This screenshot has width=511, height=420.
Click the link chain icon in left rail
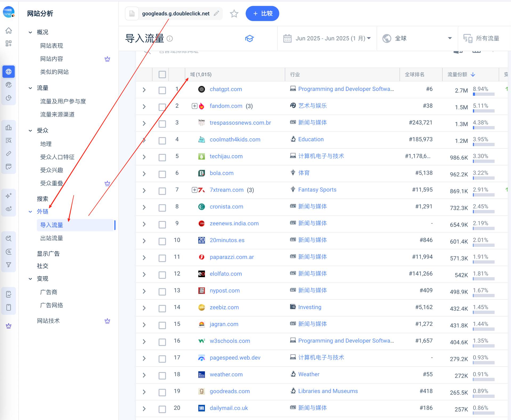click(x=9, y=153)
